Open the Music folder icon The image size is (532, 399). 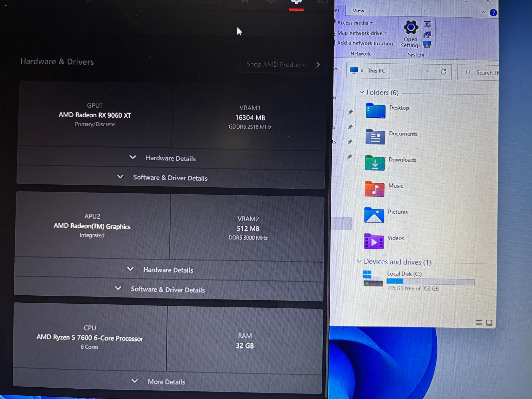point(374,189)
